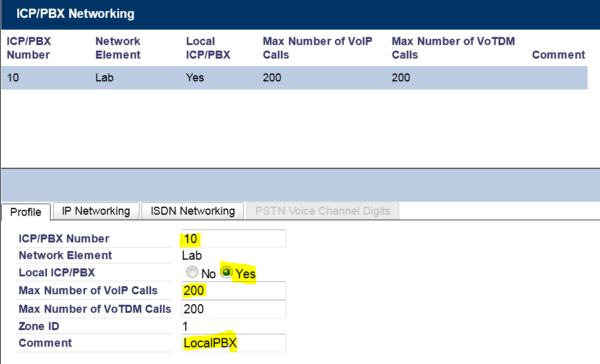Click the ICP/PBX Networking title bar
The height and width of the screenshot is (364, 600).
pos(300,14)
